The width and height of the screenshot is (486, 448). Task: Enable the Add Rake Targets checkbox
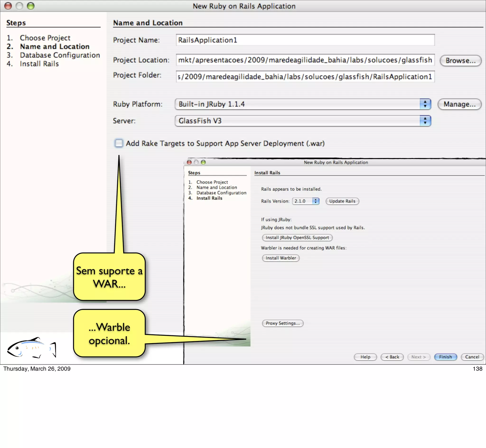119,143
